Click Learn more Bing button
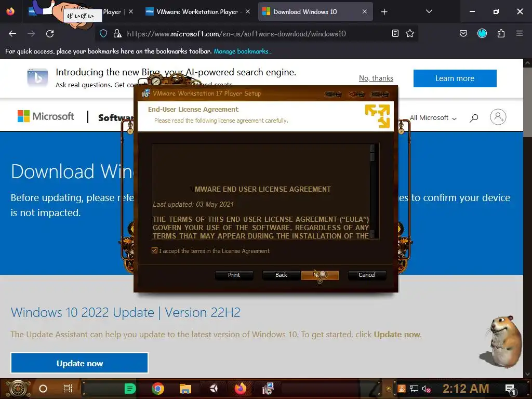 coord(455,78)
